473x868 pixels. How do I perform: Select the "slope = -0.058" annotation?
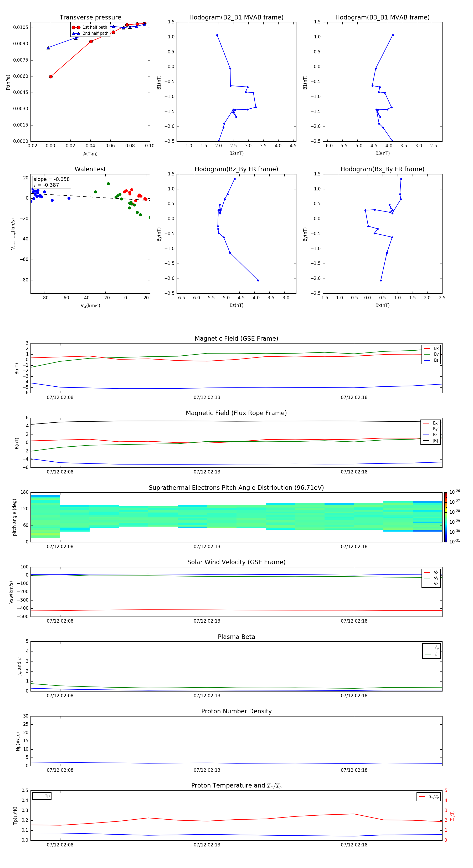pos(52,179)
